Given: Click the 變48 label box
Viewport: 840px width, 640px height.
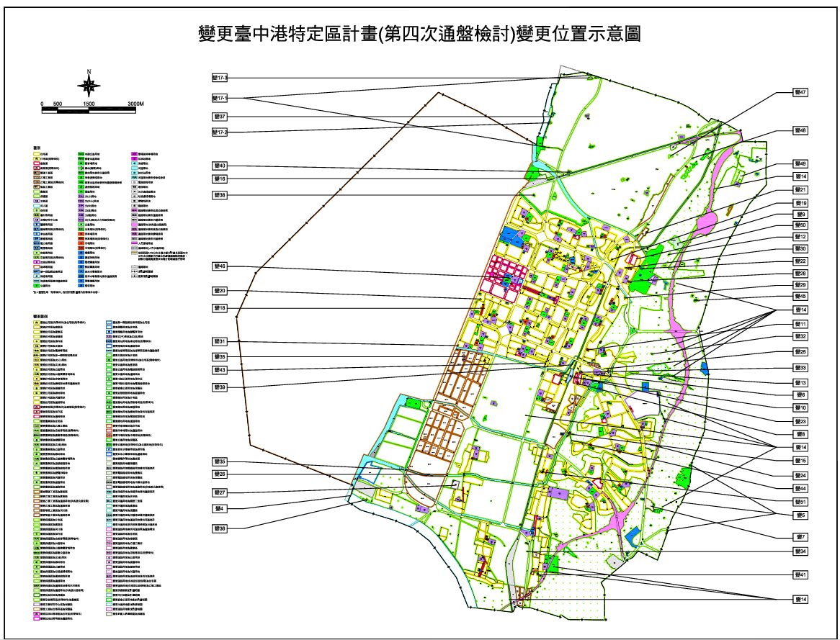Looking at the screenshot, I should click(800, 131).
